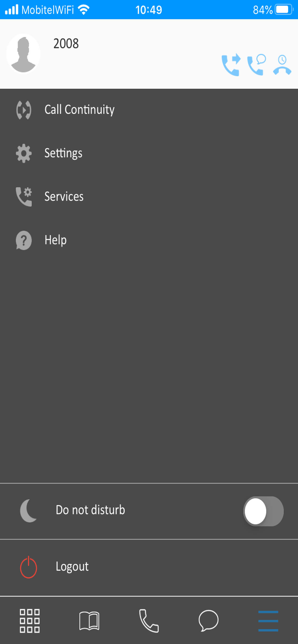Tap the phone with speech bubble icon
298x644 pixels.
click(256, 65)
